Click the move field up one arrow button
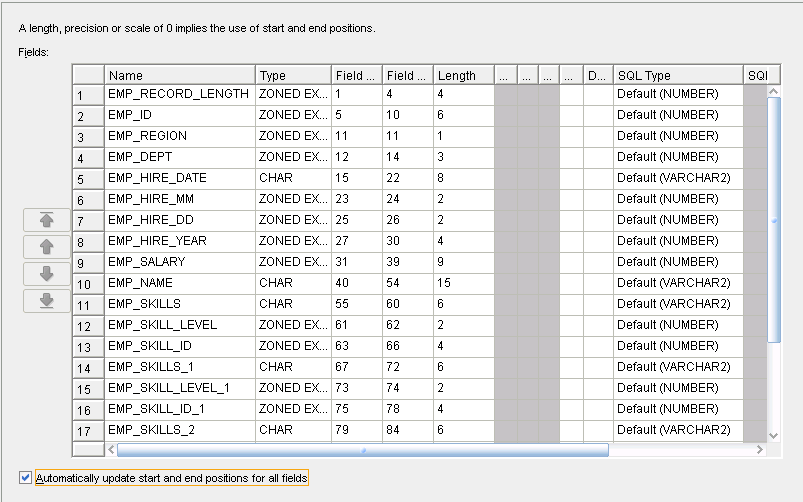The image size is (803, 502). tap(46, 246)
